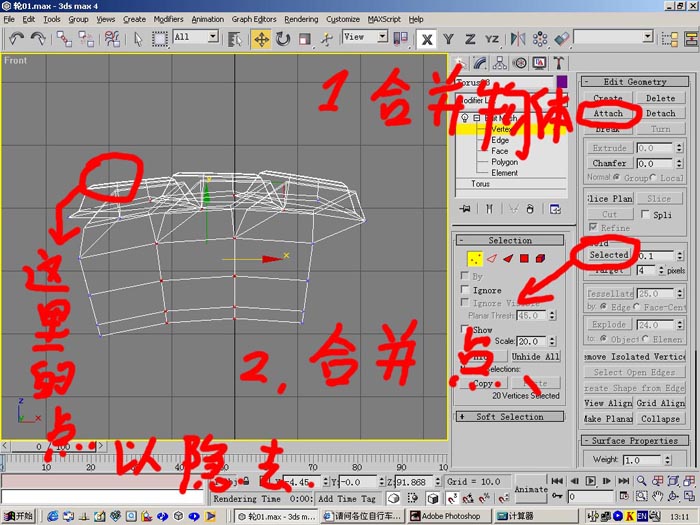Open the Motion command panel tab
This screenshot has width=700, height=525.
pos(520,63)
